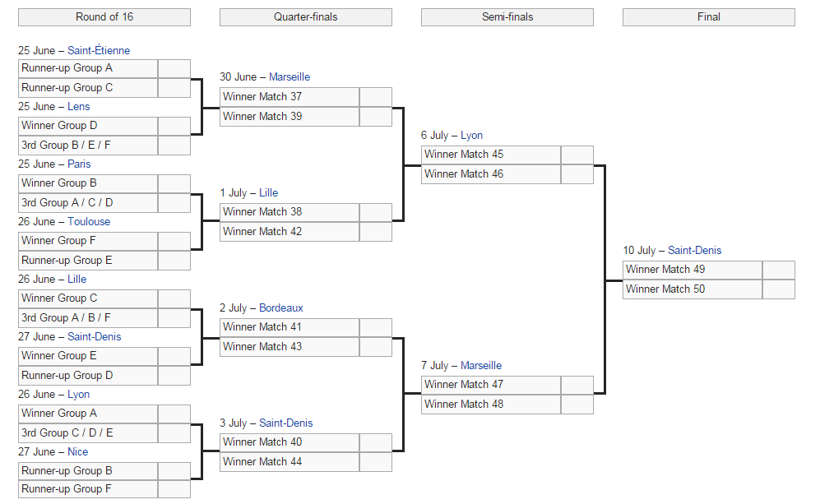Open the Saint-Denis link for the 10 July final
The height and width of the screenshot is (504, 820).
click(x=695, y=250)
